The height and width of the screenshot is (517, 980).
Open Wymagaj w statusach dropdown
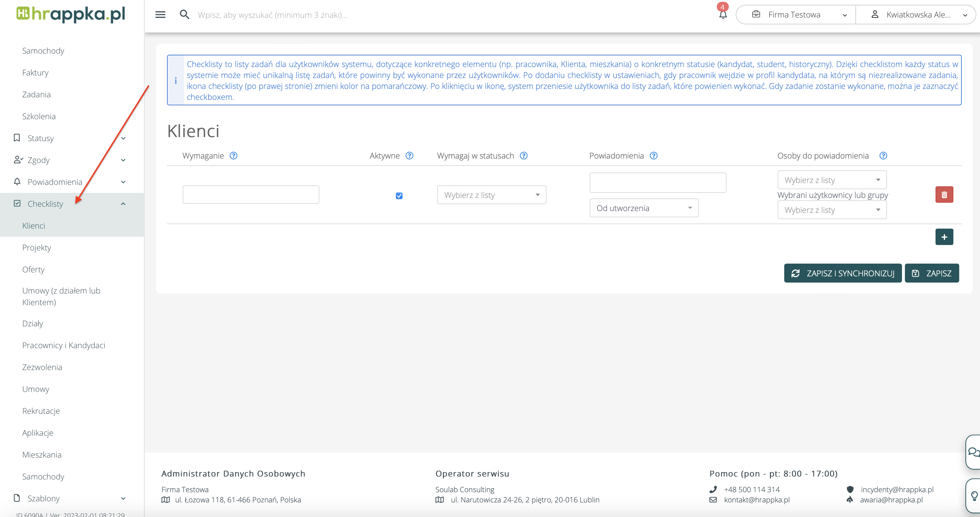(x=491, y=195)
